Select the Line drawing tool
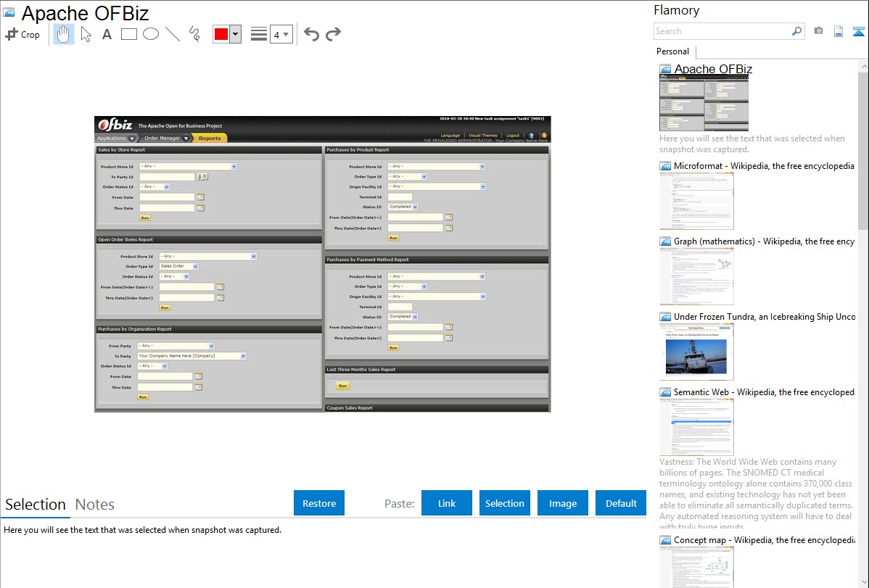 [173, 34]
